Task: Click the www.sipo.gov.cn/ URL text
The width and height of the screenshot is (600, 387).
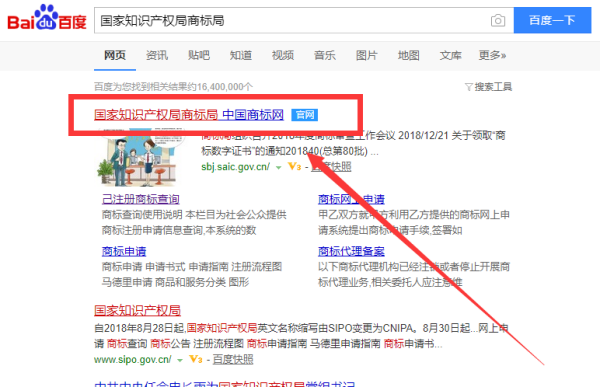Action: click(x=133, y=359)
